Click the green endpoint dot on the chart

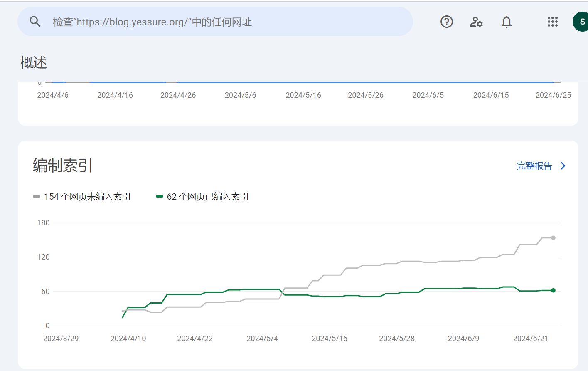coord(553,290)
